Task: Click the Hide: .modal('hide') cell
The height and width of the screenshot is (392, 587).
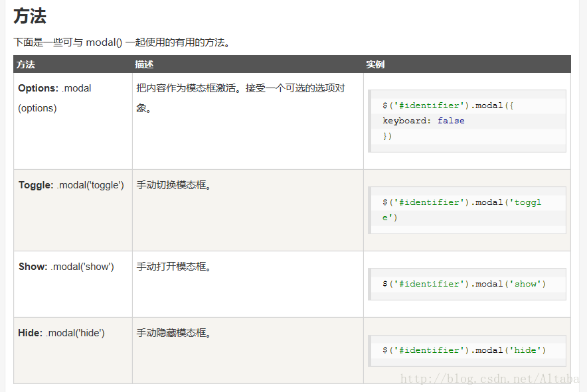Action: [x=73, y=350]
